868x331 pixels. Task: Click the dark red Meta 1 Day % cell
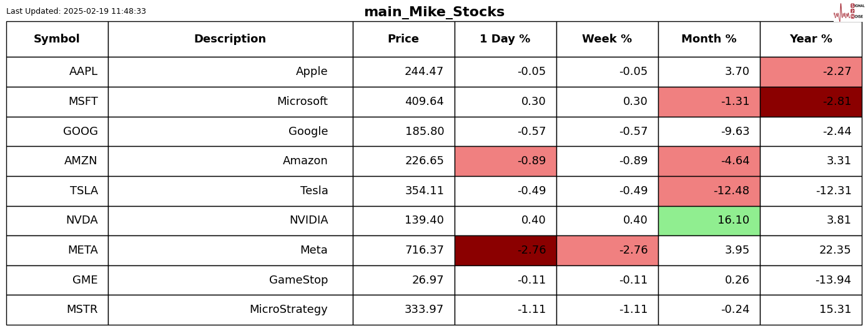click(505, 250)
